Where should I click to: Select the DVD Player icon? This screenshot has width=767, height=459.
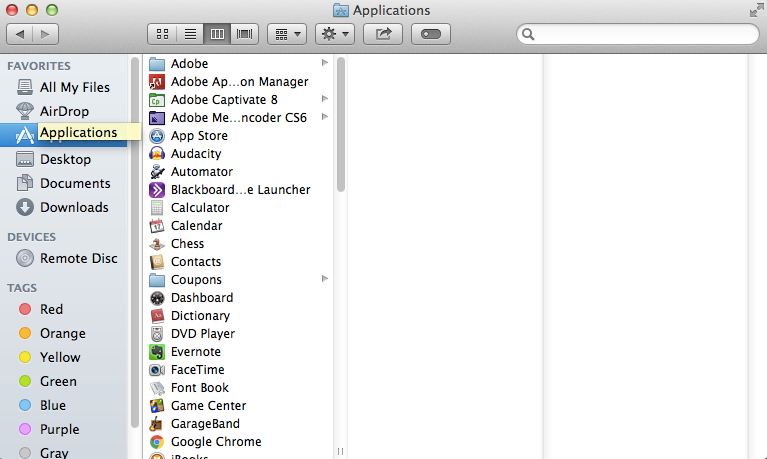click(x=157, y=334)
